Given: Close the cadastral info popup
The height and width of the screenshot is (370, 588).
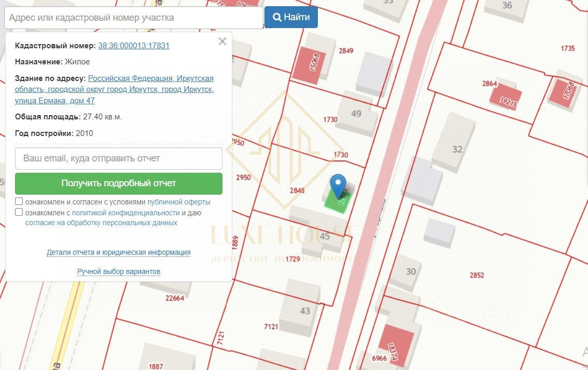Looking at the screenshot, I should coord(222,42).
